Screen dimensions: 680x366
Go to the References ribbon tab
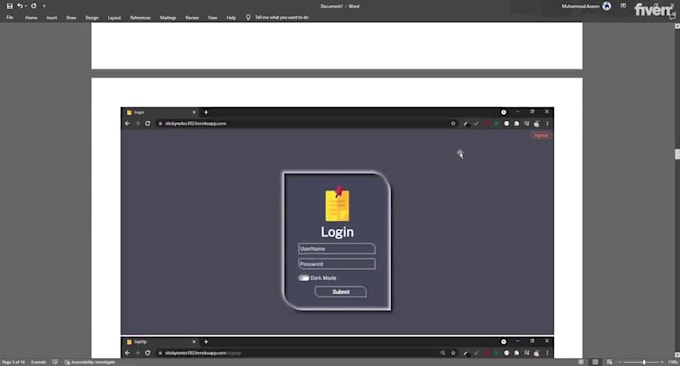pyautogui.click(x=141, y=18)
